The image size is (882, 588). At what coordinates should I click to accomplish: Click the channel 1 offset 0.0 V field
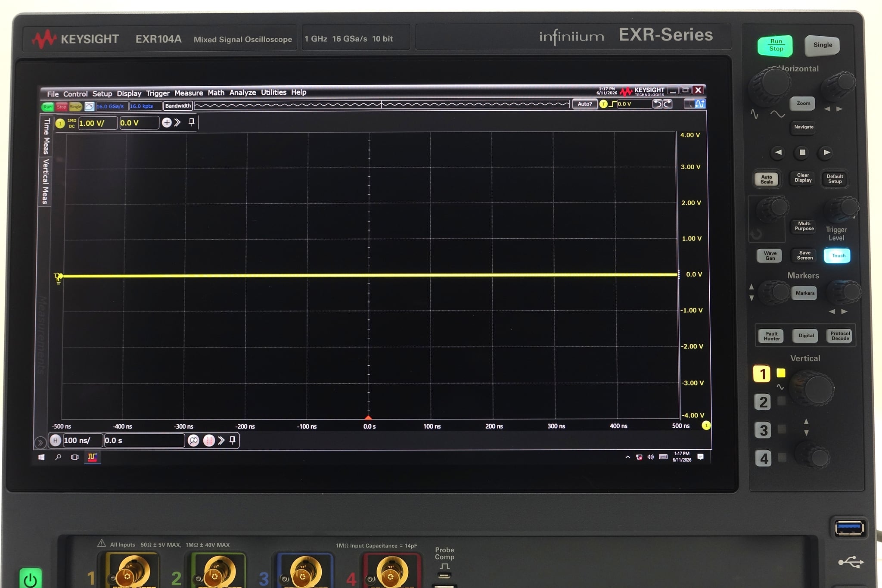[139, 123]
